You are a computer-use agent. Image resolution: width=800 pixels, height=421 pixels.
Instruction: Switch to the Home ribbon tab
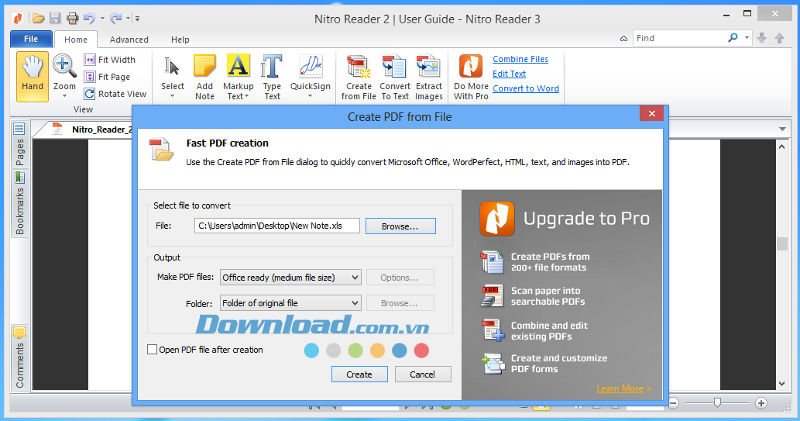[76, 39]
